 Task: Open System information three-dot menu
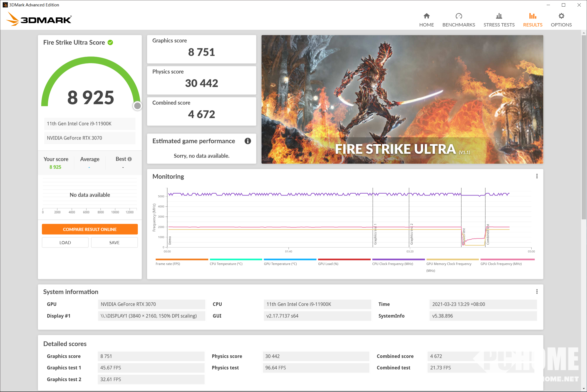pos(537,291)
